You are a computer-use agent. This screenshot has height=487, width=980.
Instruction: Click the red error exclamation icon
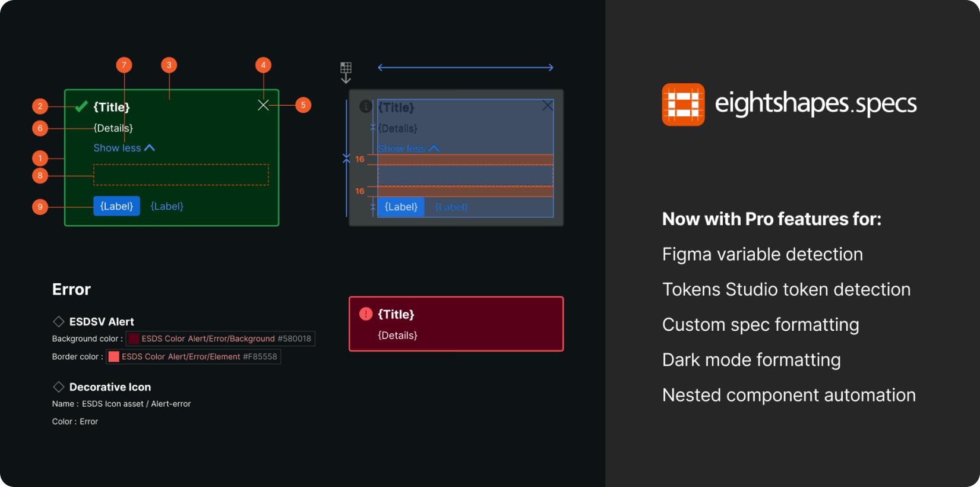(366, 314)
